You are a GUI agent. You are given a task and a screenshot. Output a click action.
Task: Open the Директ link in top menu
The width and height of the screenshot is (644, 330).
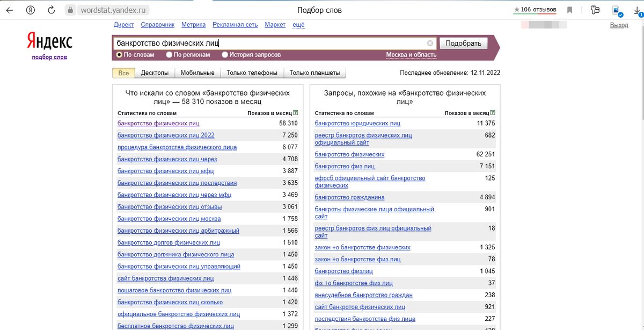coord(124,25)
